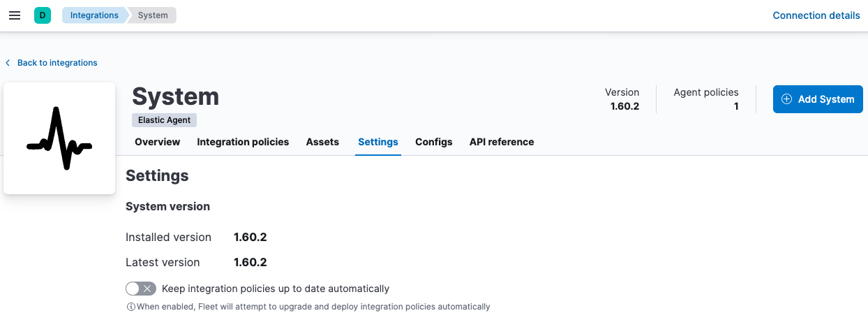Screen dimensions: 868x327
Task: Click the plus icon in Add System
Action: (x=786, y=99)
